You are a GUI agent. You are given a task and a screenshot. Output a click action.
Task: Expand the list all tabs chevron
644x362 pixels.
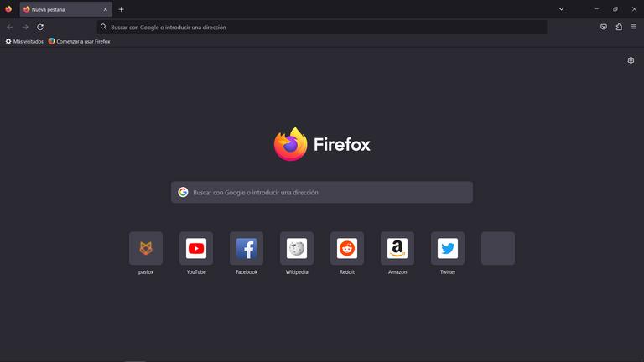(x=562, y=9)
